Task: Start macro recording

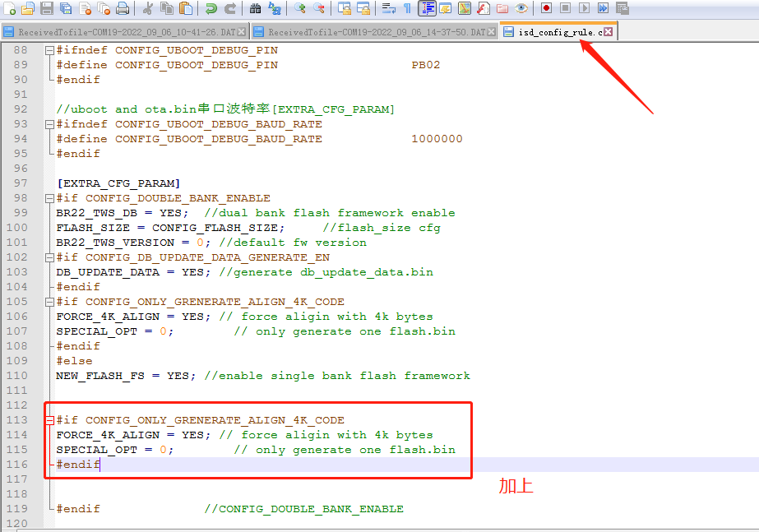Action: (547, 7)
